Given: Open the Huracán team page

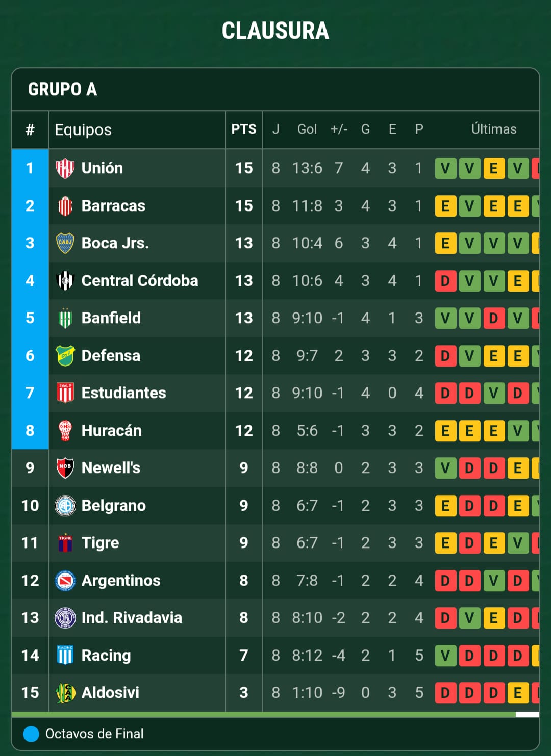Looking at the screenshot, I should point(111,431).
